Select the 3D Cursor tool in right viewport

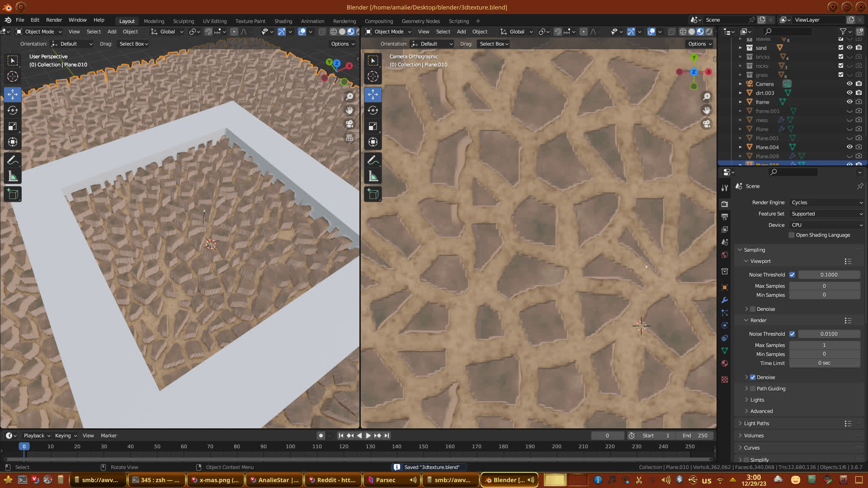click(x=373, y=76)
